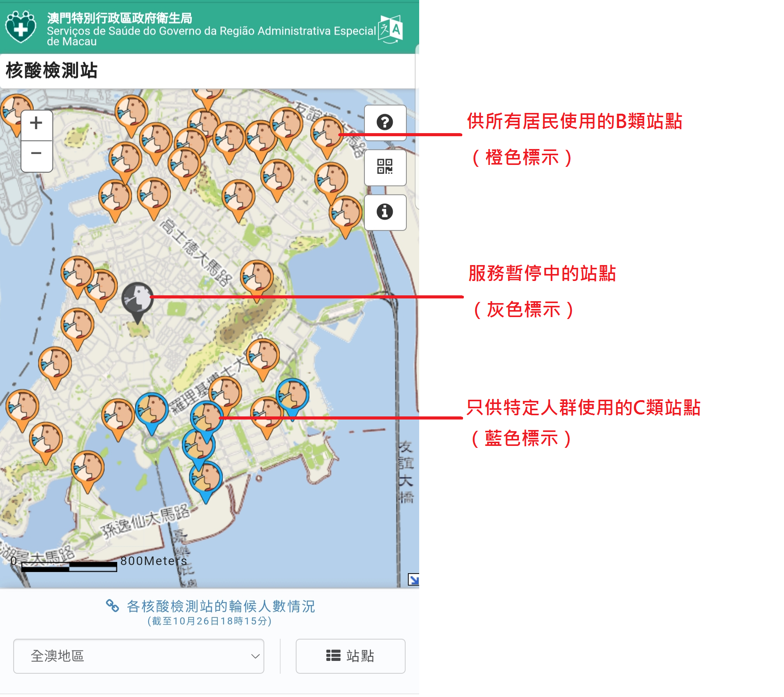Click the chain link icon beside queue link
Image resolution: width=784 pixels, height=697 pixels.
click(113, 605)
